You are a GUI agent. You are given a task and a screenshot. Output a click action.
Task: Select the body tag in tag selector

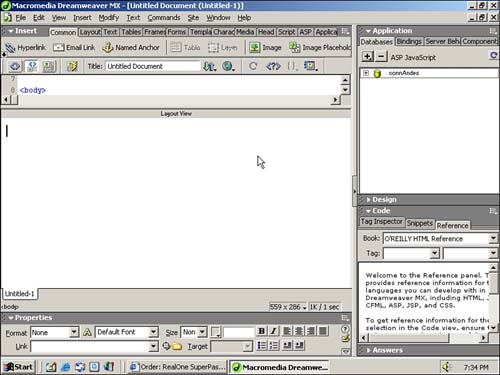(10, 307)
